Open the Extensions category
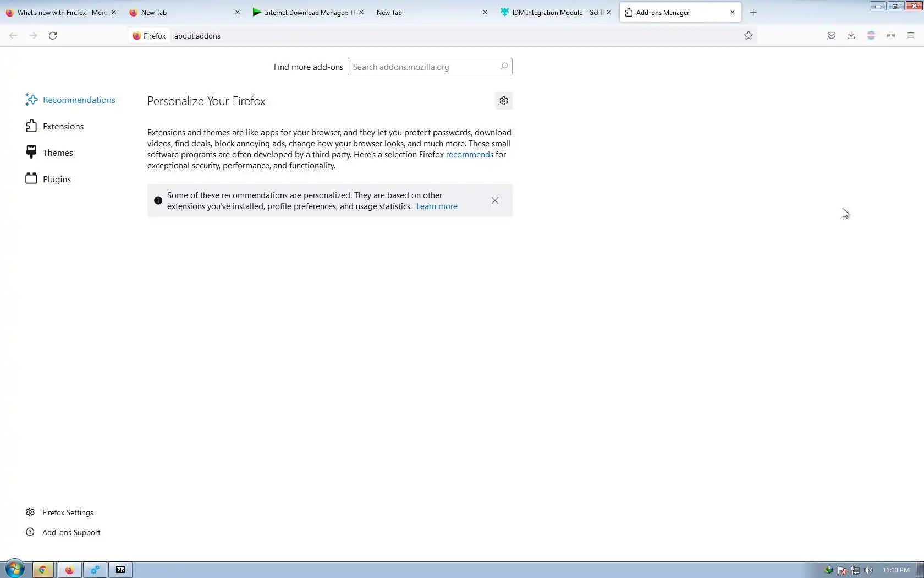The height and width of the screenshot is (578, 924). (55, 126)
